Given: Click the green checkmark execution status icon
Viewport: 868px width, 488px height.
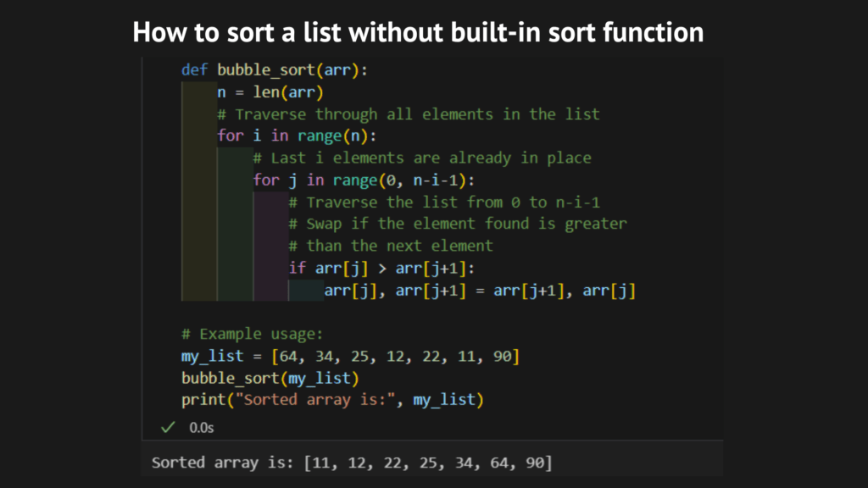Looking at the screenshot, I should click(166, 428).
